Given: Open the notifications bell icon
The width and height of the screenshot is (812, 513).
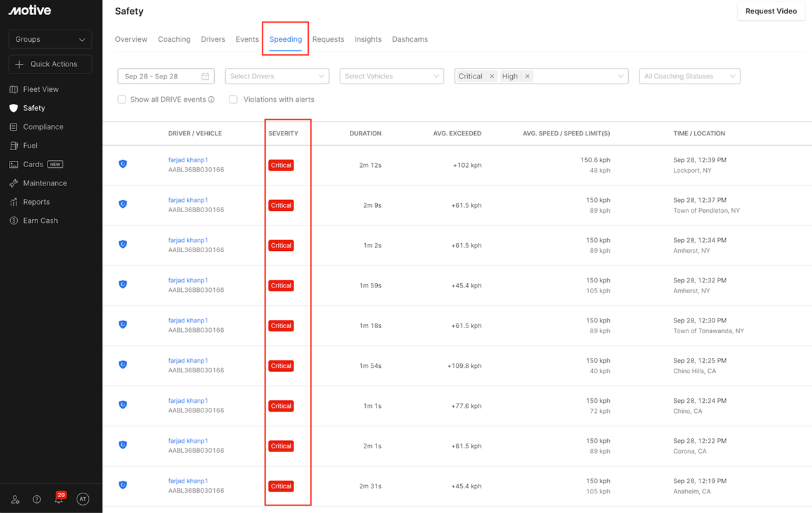Looking at the screenshot, I should 59,499.
